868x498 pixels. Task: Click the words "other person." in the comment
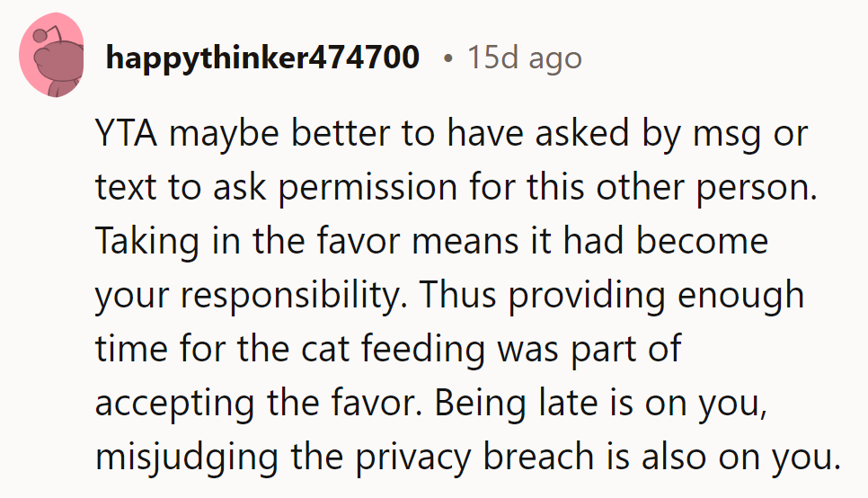click(706, 188)
